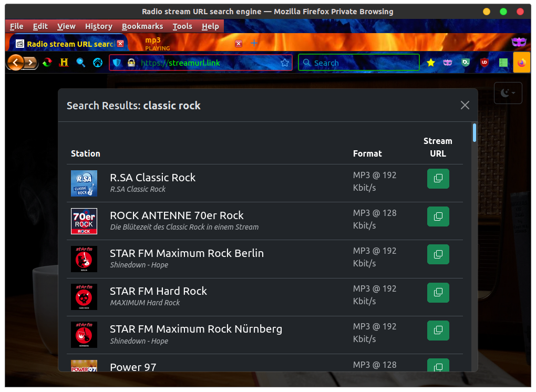Open the Bookmarks menu
This screenshot has width=536, height=392.
142,26
